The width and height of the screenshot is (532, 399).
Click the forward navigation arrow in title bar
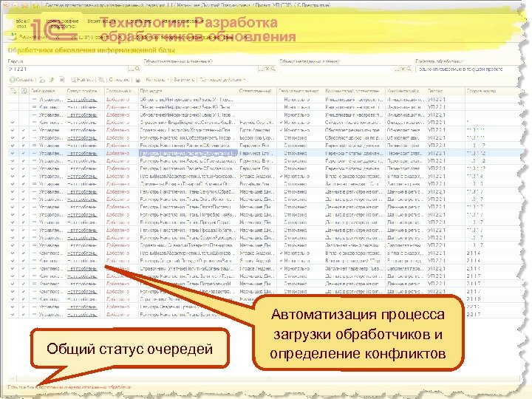25,5
